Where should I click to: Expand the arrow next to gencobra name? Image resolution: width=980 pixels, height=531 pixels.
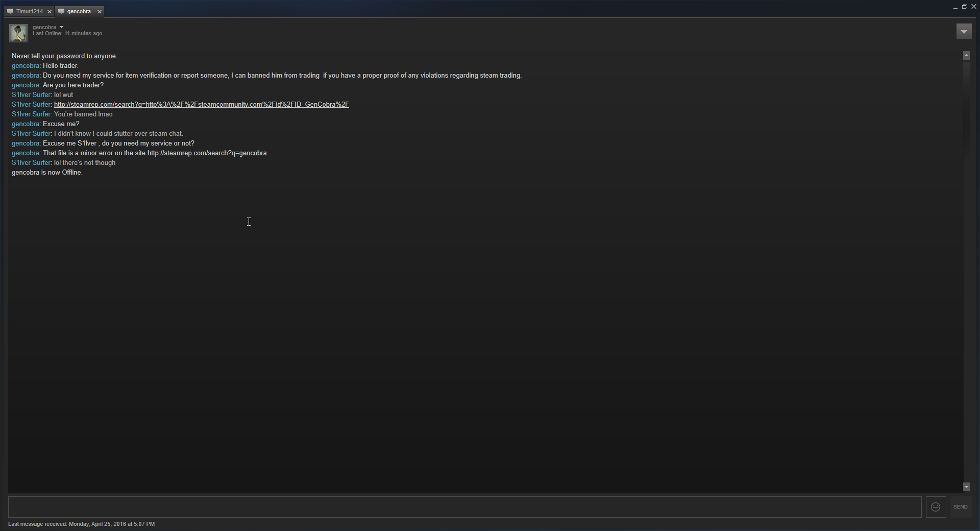(x=61, y=27)
